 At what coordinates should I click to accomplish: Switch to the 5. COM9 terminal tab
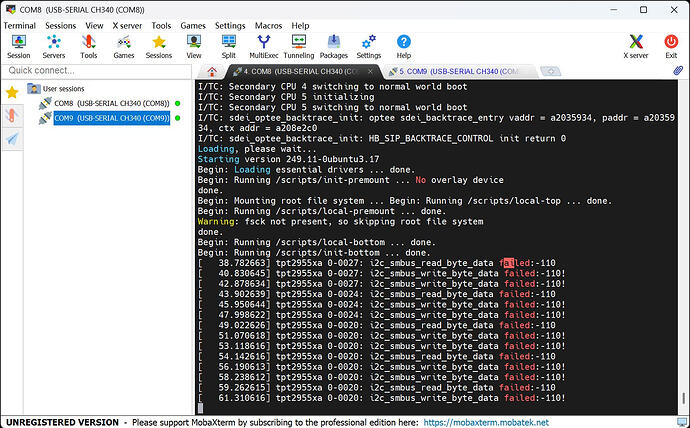tap(459, 71)
